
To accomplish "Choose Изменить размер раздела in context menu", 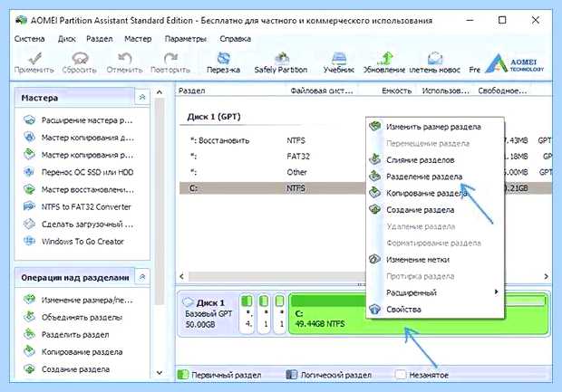I will [435, 127].
